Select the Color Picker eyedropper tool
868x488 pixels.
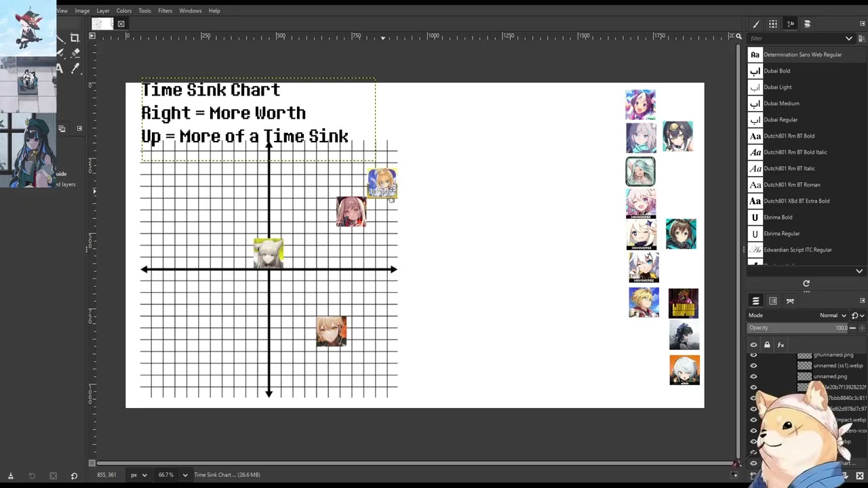coord(75,68)
